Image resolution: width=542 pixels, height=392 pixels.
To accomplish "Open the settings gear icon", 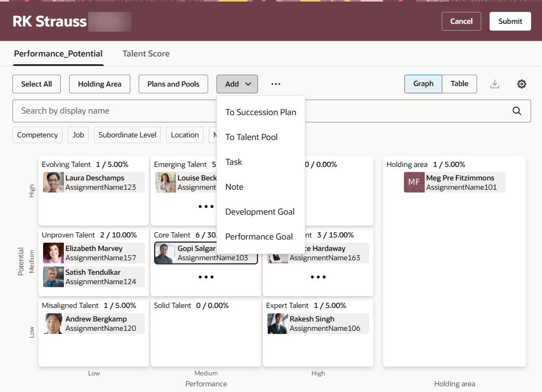I will [522, 83].
